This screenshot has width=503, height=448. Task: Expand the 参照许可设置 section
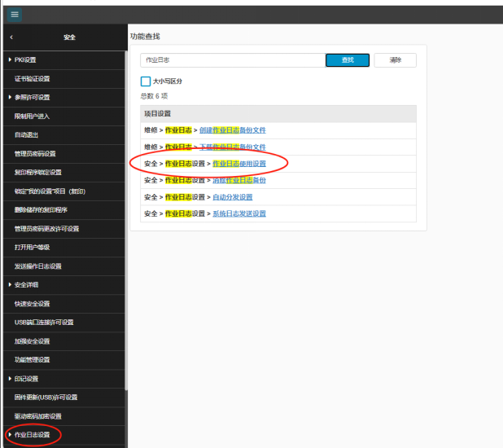coord(32,97)
